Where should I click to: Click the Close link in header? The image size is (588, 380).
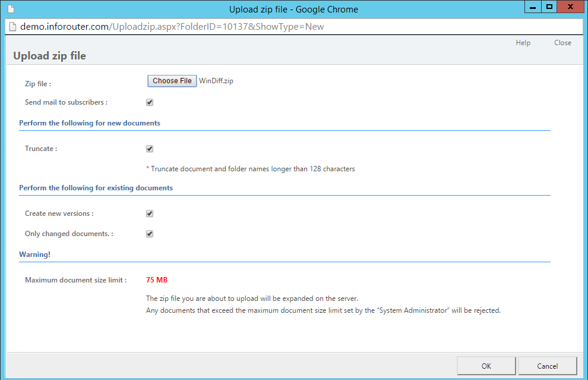click(x=563, y=43)
